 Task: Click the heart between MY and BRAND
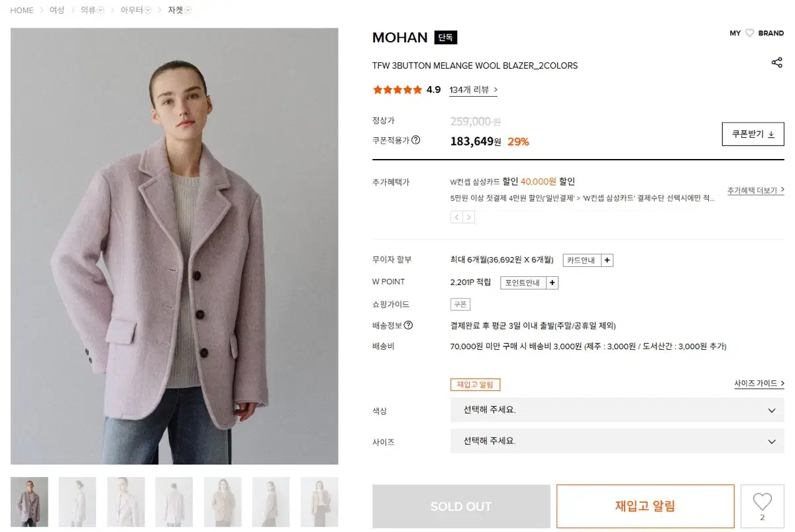click(x=749, y=32)
